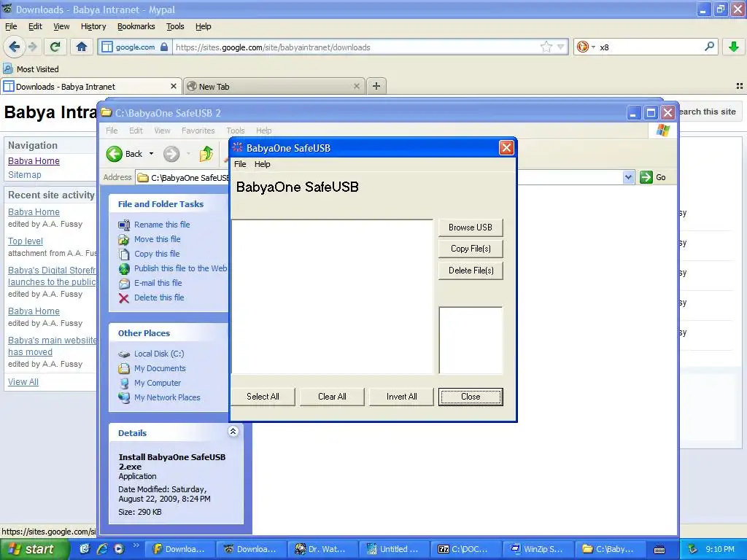Open Local Disk (C:) in Other Places
Viewport: 747px width, 560px height.
pos(158,354)
